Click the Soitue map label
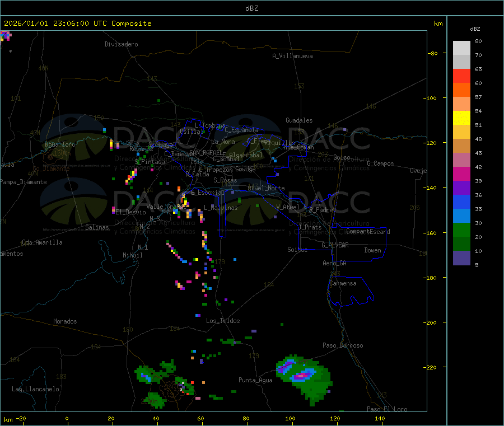Screen dimensions: 504x426 (298, 250)
